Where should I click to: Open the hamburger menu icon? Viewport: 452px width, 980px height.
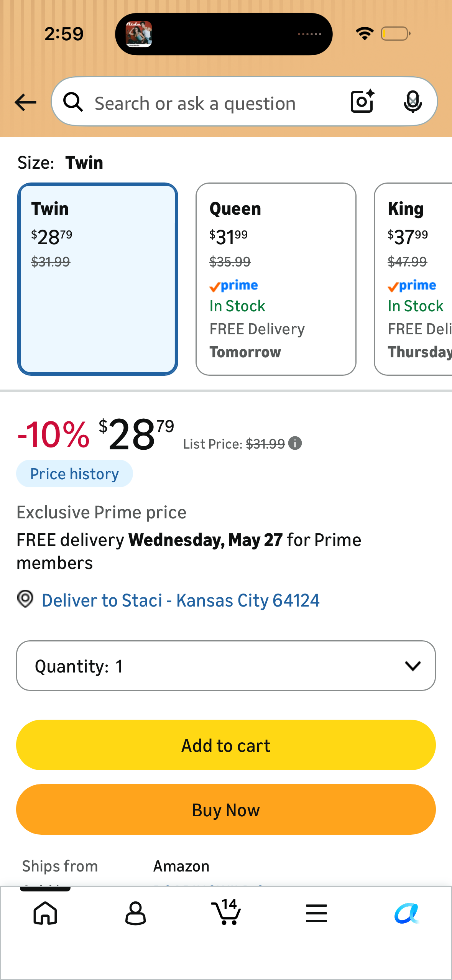316,913
